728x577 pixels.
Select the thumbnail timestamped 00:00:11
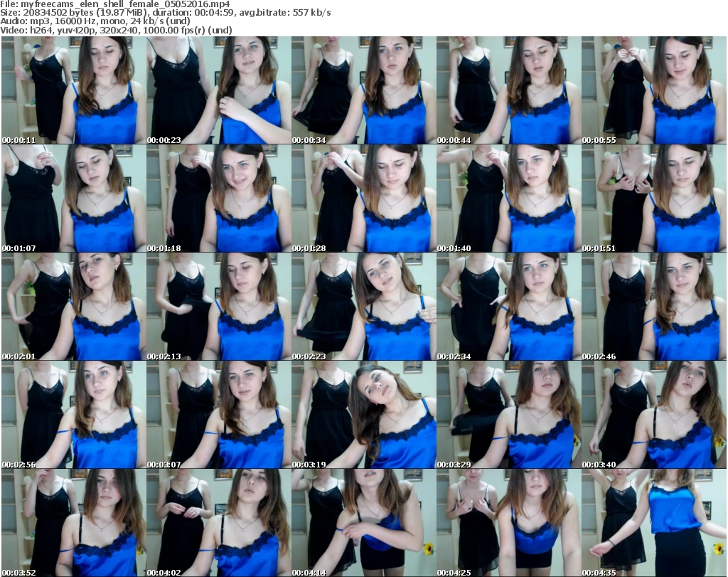(74, 90)
